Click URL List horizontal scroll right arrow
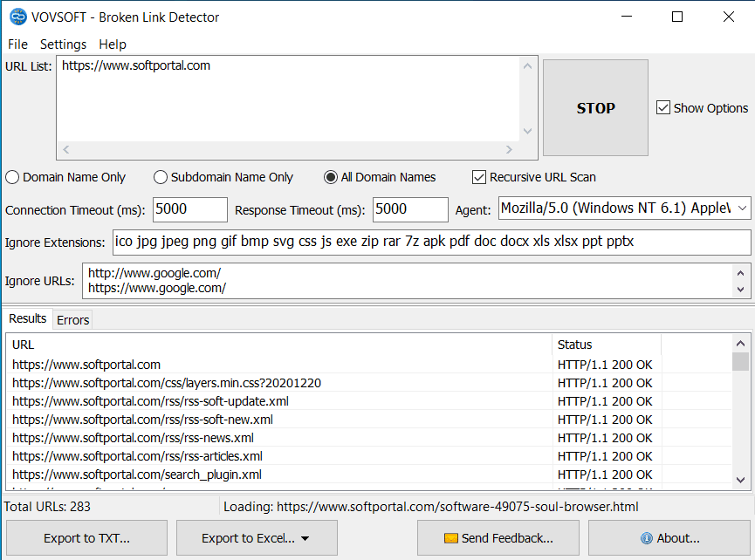This screenshot has width=755, height=560. 509,150
